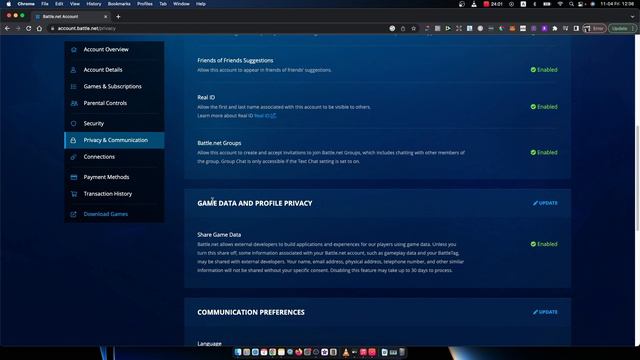Click the browser forward arrow
Viewport: 640px width, 360px height.
[18, 29]
